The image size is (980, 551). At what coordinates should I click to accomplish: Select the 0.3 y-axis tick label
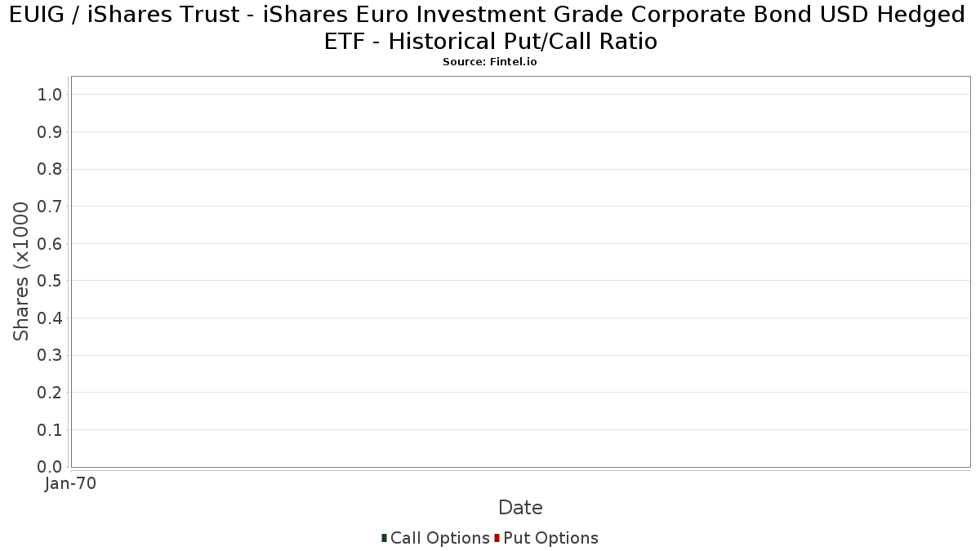(50, 356)
